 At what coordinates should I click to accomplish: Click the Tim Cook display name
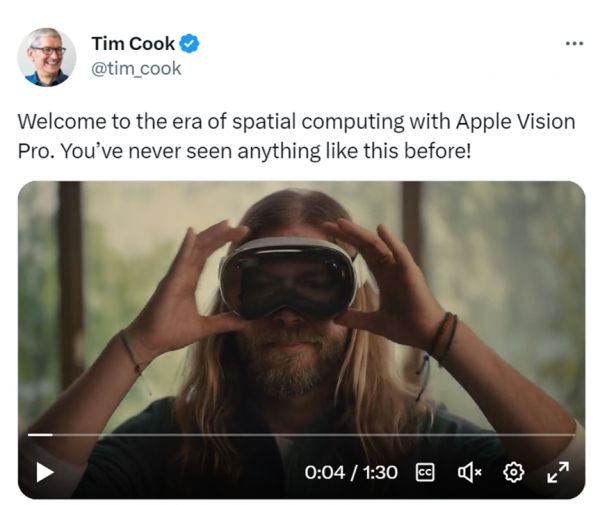[132, 44]
